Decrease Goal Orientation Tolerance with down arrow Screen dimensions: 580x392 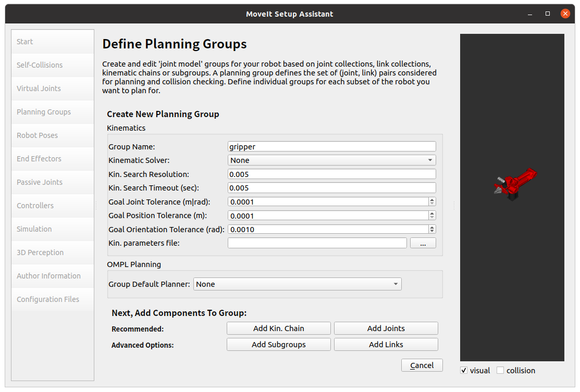(x=432, y=232)
